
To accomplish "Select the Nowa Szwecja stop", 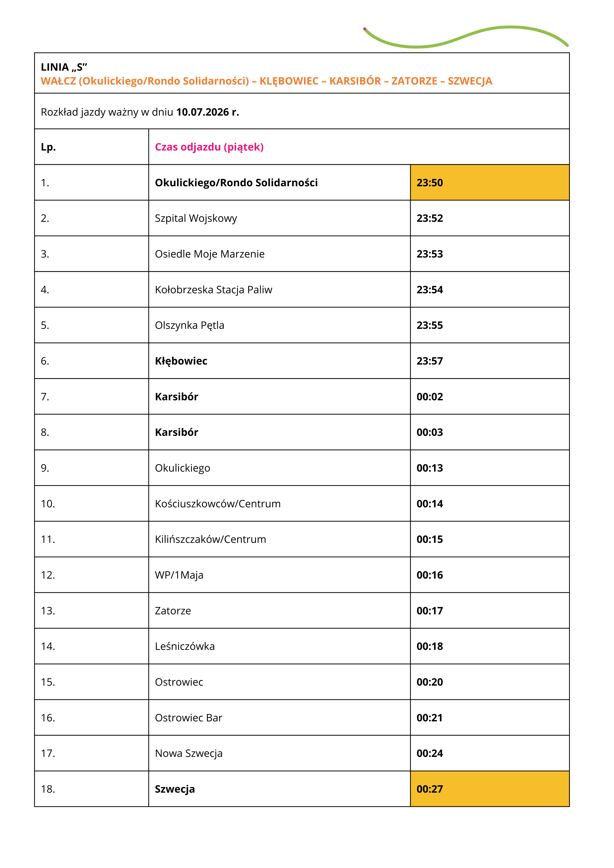I will click(x=188, y=753).
